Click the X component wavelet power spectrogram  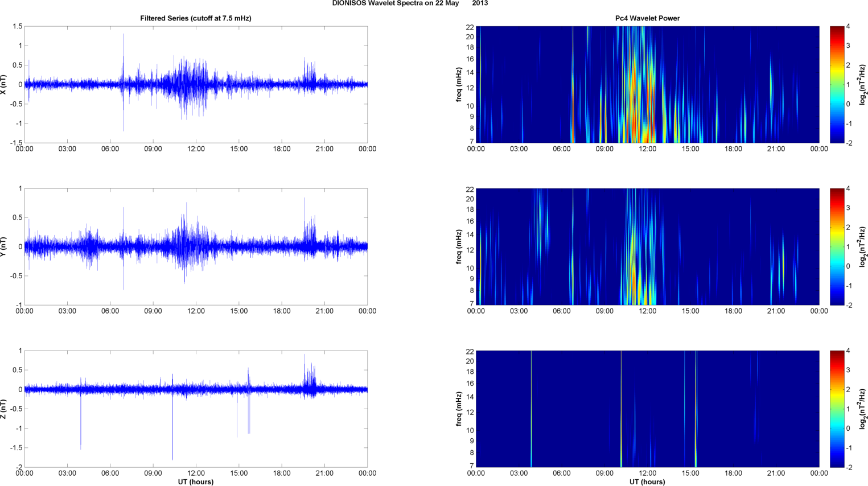point(647,84)
